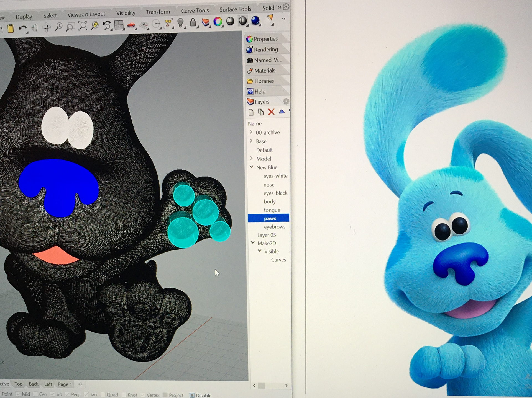The image size is (532, 398).
Task: Select the eyebrows layer
Action: [x=274, y=227]
